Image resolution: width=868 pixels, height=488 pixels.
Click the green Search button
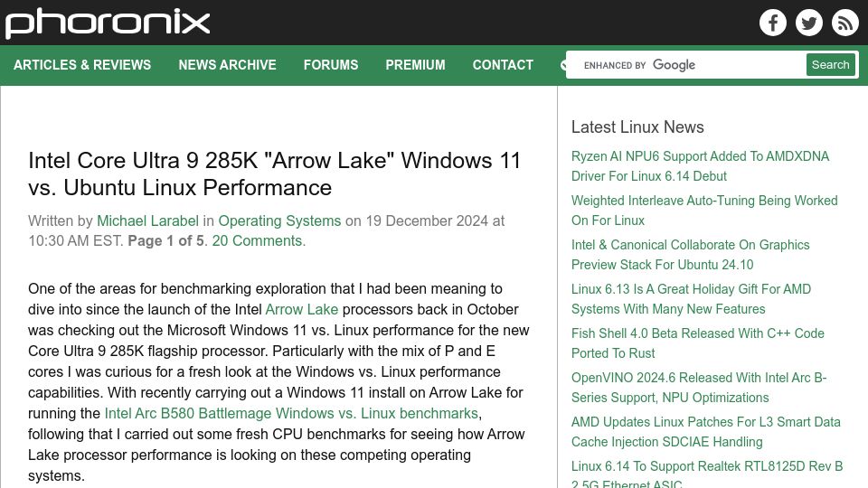(830, 65)
